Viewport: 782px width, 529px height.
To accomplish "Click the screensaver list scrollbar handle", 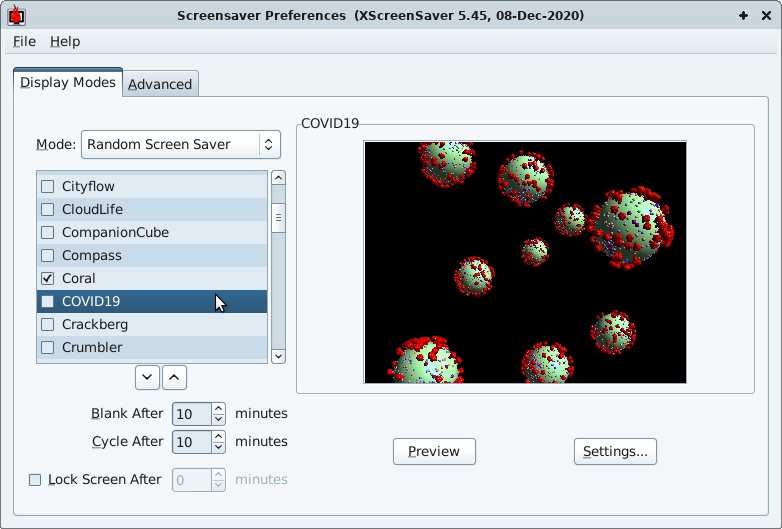I will pos(278,217).
